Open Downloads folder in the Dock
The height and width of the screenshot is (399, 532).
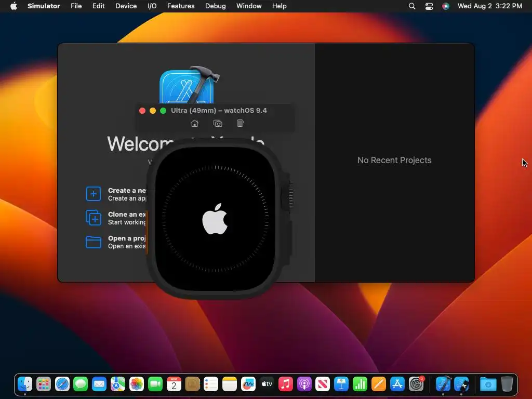(488, 384)
